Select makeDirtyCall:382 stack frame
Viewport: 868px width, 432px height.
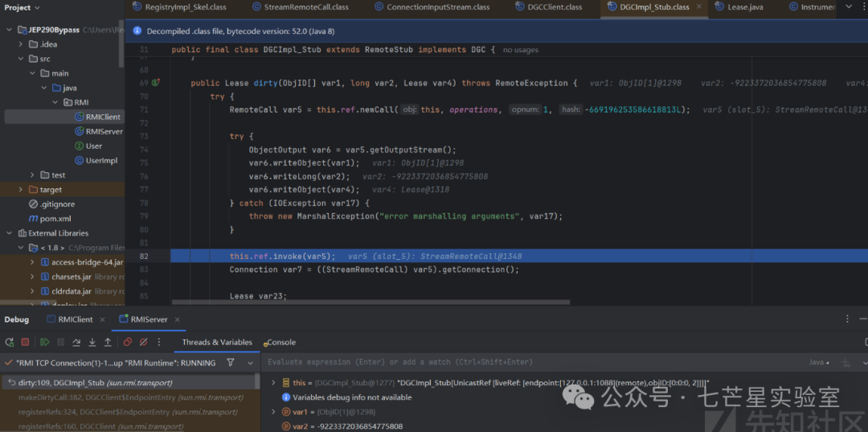(131, 397)
